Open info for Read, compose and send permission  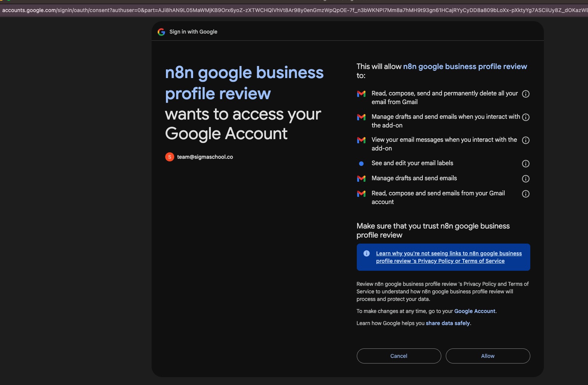tap(525, 194)
